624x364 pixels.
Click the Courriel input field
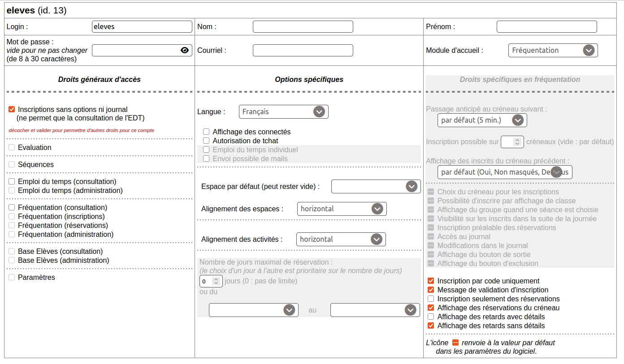(303, 50)
